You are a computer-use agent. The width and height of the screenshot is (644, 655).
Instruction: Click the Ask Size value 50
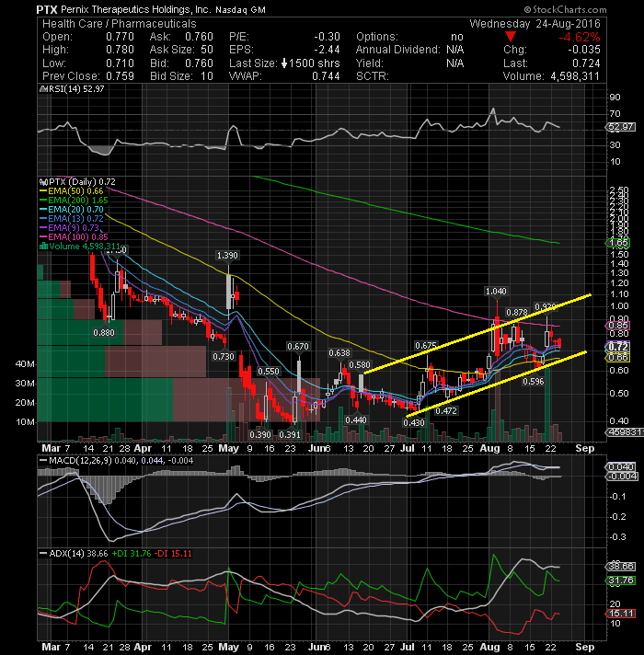point(207,50)
